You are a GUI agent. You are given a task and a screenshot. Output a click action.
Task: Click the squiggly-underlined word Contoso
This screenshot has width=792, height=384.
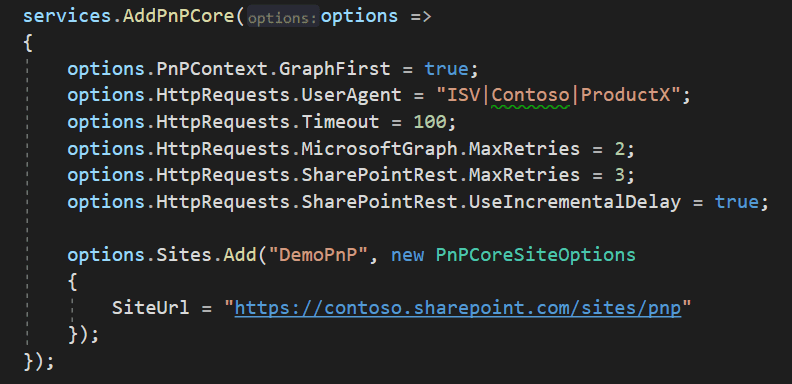coord(530,95)
